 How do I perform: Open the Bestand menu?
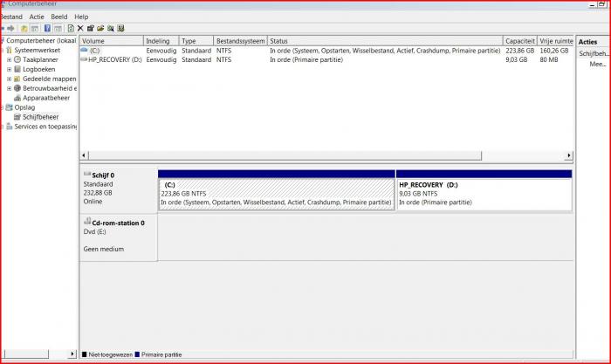11,17
